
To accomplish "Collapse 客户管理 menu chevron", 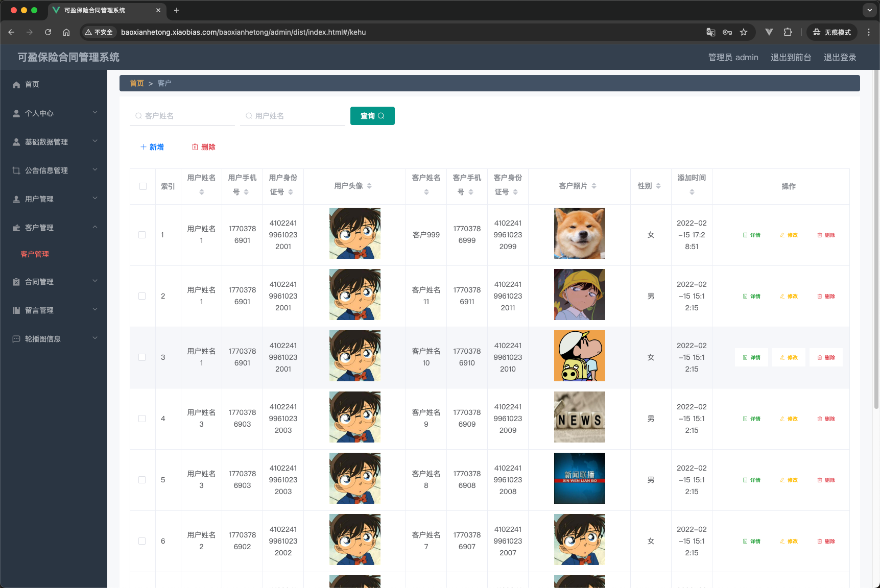I will [95, 227].
